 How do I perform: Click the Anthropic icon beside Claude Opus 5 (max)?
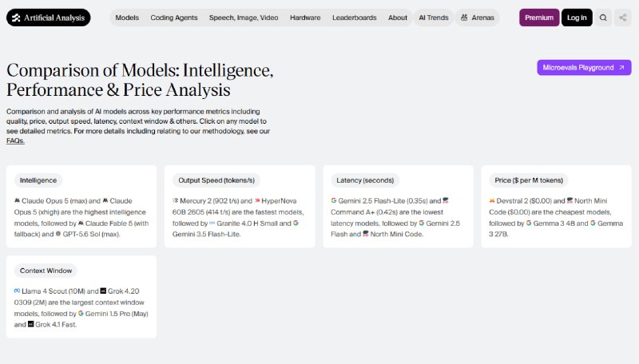[17, 200]
